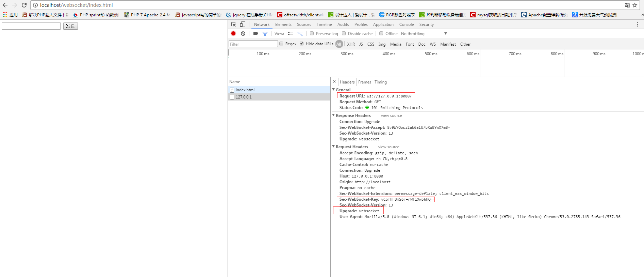This screenshot has width=644, height=277.
Task: Show more bookmarks with overflow chevron
Action: pyautogui.click(x=642, y=15)
